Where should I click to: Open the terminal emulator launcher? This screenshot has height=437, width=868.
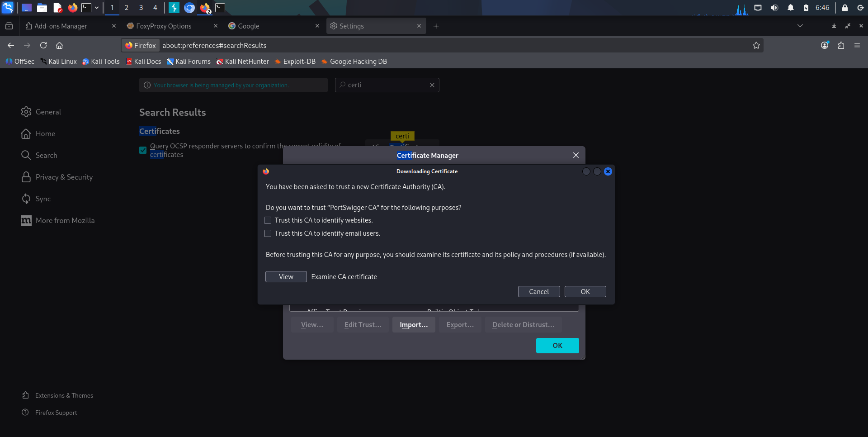(x=86, y=8)
